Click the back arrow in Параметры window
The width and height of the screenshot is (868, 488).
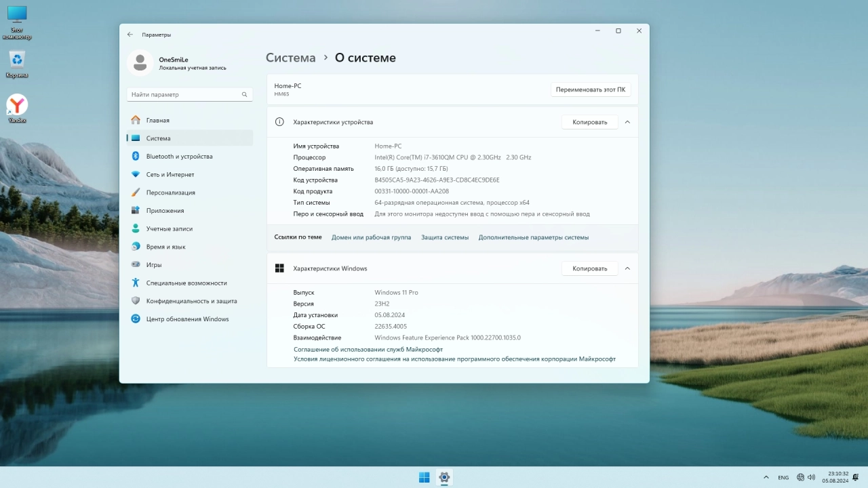click(130, 35)
